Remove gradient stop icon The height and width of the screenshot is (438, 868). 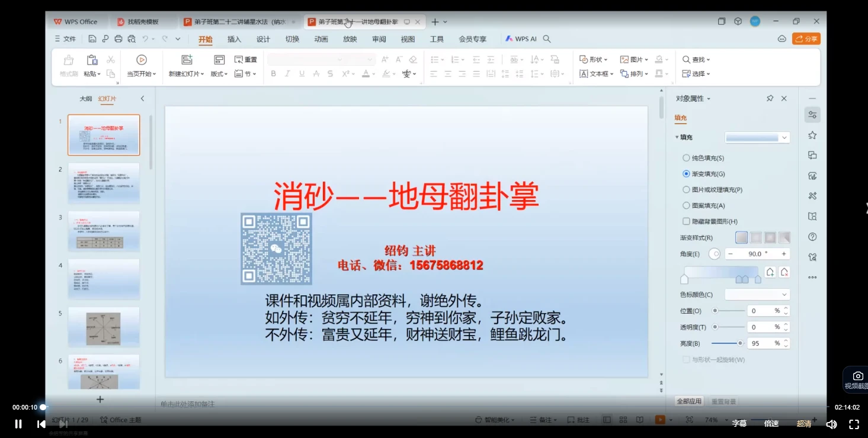click(784, 272)
